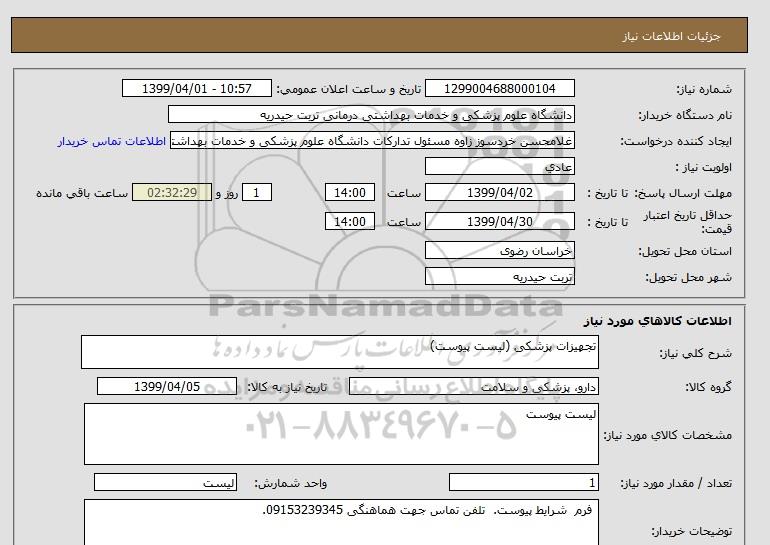This screenshot has height=545, width=770.
Task: Click the buyer organization name field
Action: (x=371, y=114)
